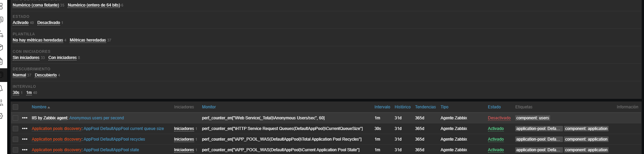Click the gear administration icon in the sidebar
644x154 pixels.
(1, 116)
